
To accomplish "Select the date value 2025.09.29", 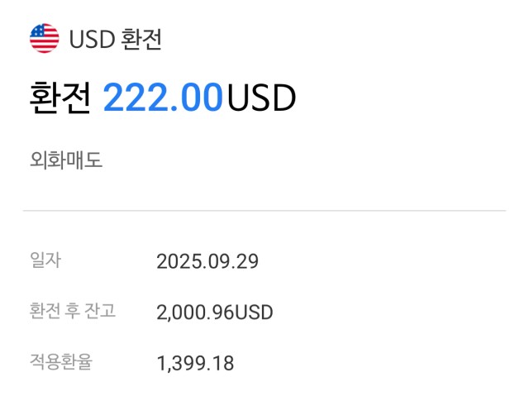I will tap(207, 262).
